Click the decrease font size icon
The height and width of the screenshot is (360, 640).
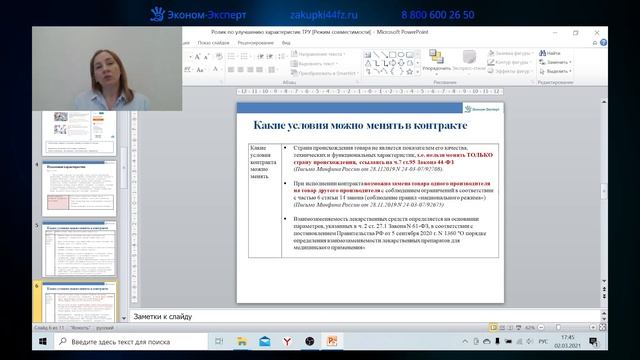[206, 56]
